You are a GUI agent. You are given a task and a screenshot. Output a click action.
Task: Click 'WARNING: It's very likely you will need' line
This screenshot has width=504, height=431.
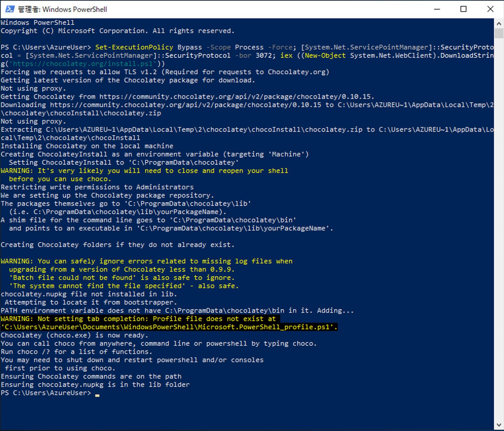tap(145, 171)
